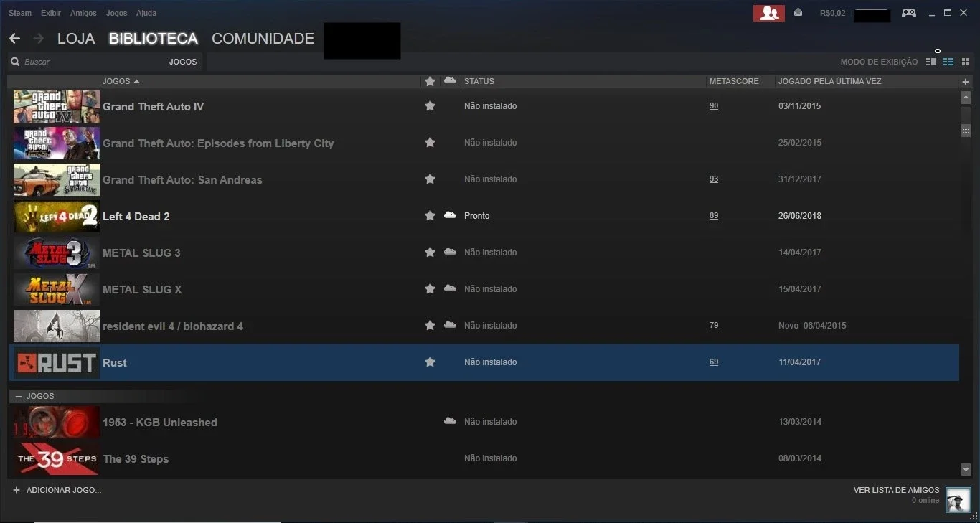This screenshot has height=523, width=980.
Task: Unfavorite Grand Theft Auto IV star
Action: pyautogui.click(x=430, y=106)
